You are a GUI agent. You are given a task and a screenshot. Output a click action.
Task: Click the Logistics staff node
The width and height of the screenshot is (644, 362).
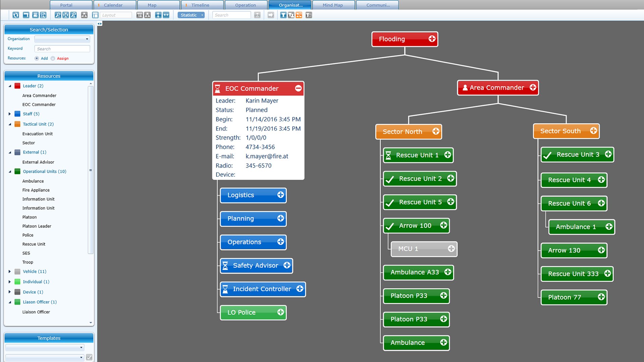pos(241,195)
